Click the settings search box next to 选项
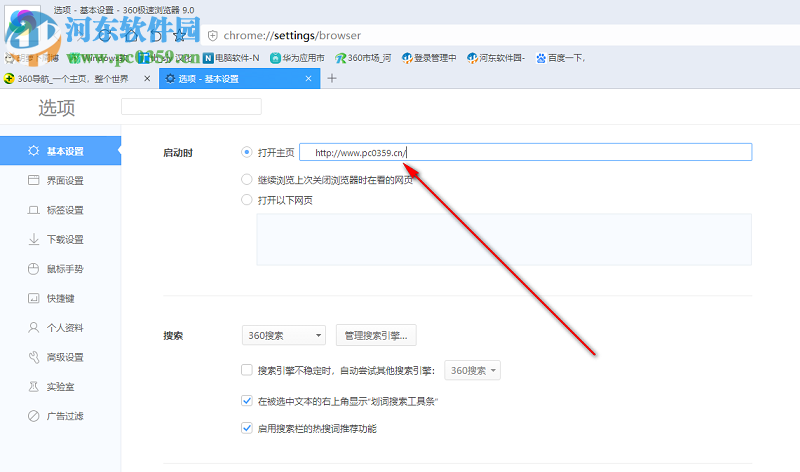The width and height of the screenshot is (800, 472). (191, 107)
